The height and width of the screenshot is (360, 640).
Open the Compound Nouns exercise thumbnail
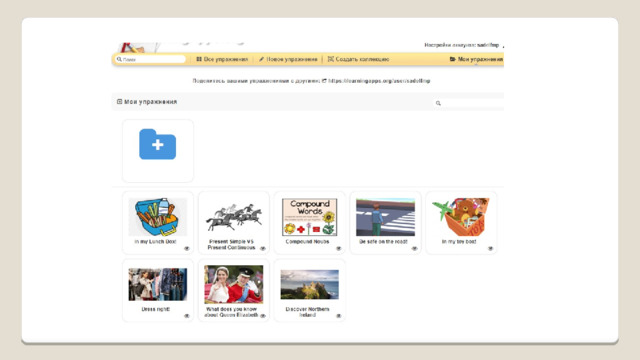(x=309, y=217)
